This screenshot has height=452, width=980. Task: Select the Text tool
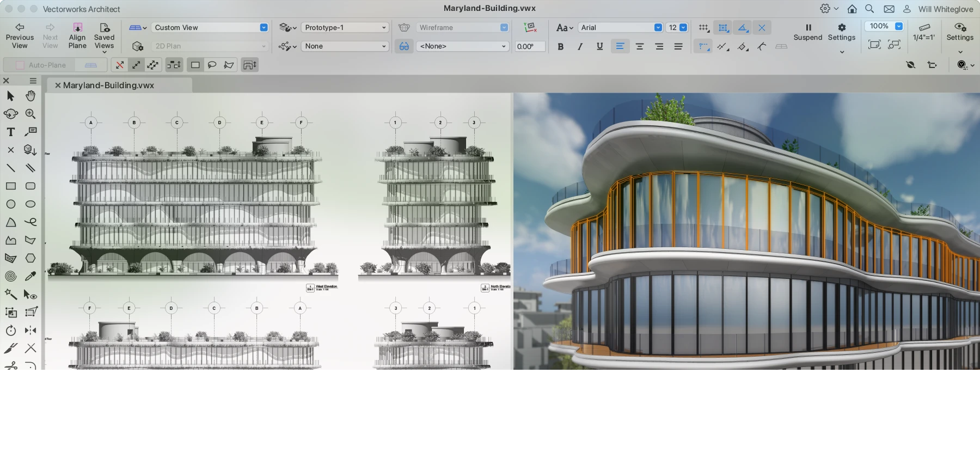10,132
